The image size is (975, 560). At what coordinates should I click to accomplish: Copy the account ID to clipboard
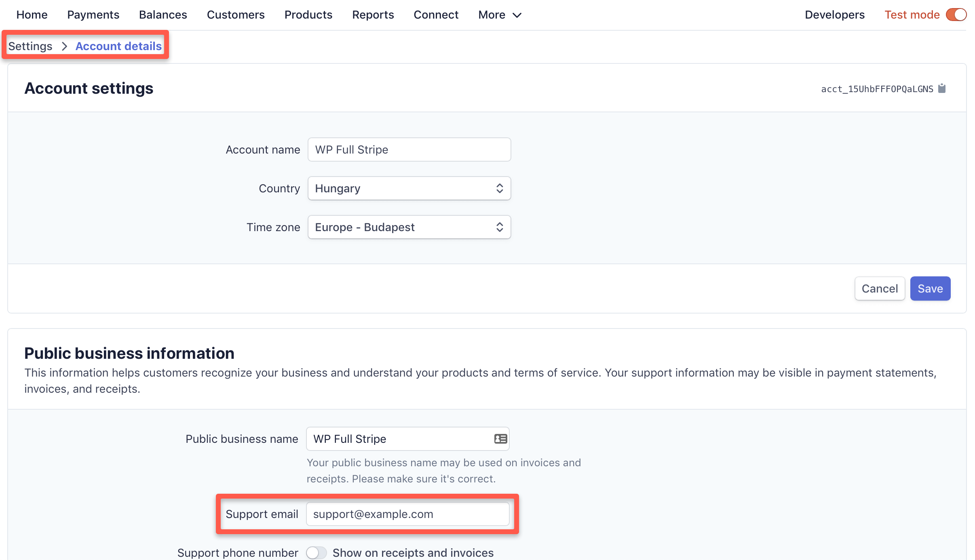click(x=942, y=88)
